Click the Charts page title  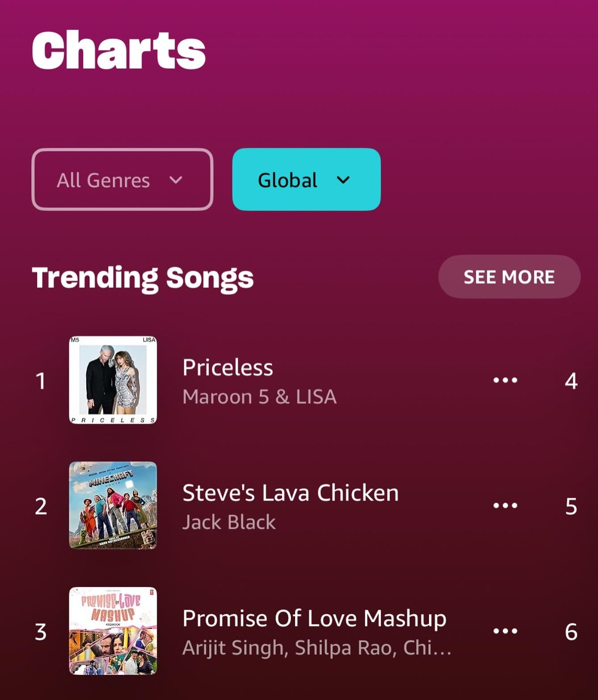pyautogui.click(x=118, y=50)
